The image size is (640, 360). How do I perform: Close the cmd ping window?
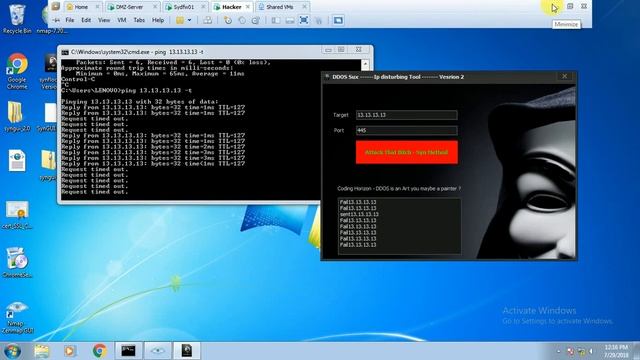tap(358, 50)
